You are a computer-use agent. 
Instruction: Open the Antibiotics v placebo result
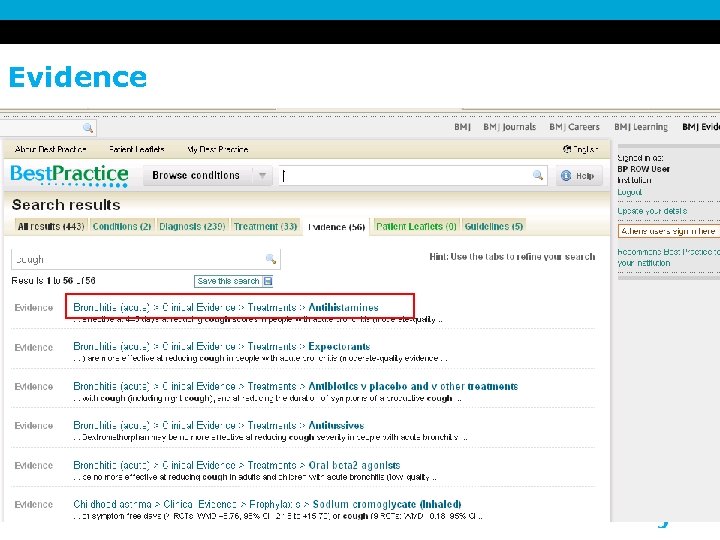click(x=295, y=386)
